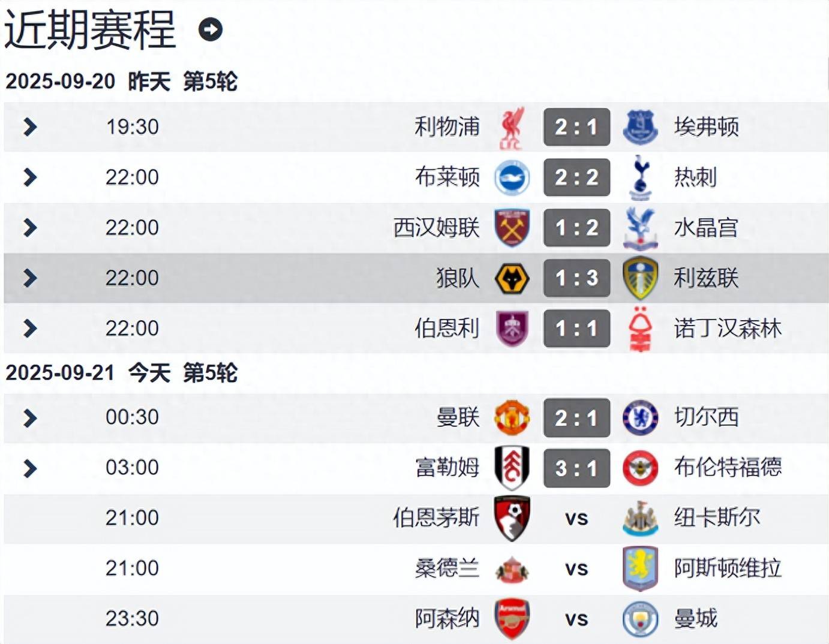
Task: Click the Chelsea club crest
Action: point(640,417)
